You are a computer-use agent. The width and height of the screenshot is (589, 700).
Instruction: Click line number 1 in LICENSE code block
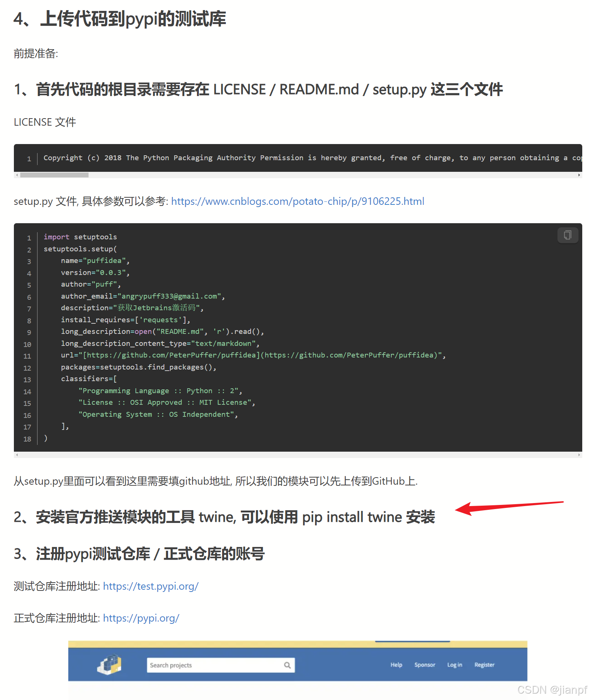tap(29, 159)
